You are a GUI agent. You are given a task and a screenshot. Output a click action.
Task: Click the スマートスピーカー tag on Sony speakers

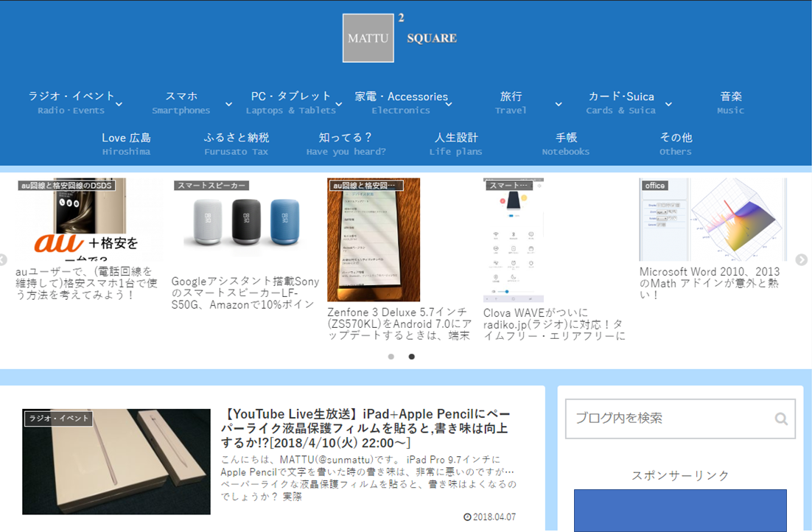(x=211, y=186)
